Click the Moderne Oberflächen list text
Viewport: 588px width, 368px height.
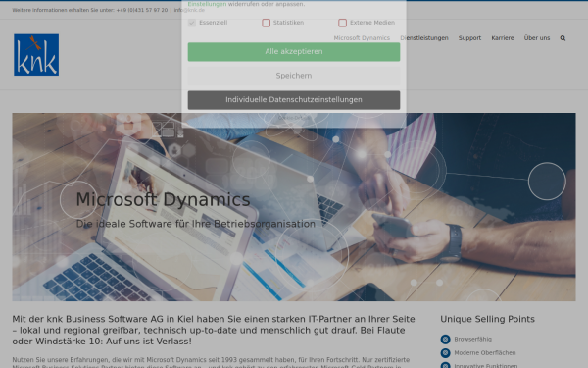pyautogui.click(x=484, y=353)
